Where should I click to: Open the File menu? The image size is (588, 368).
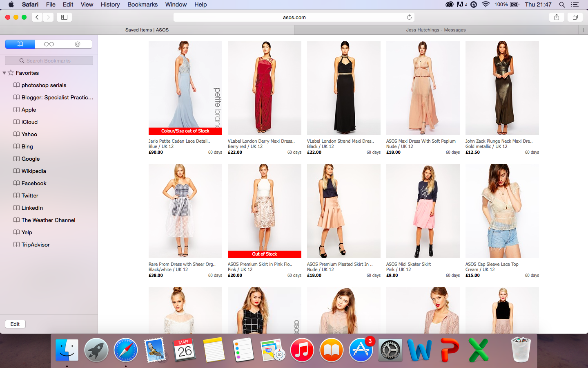pos(51,4)
